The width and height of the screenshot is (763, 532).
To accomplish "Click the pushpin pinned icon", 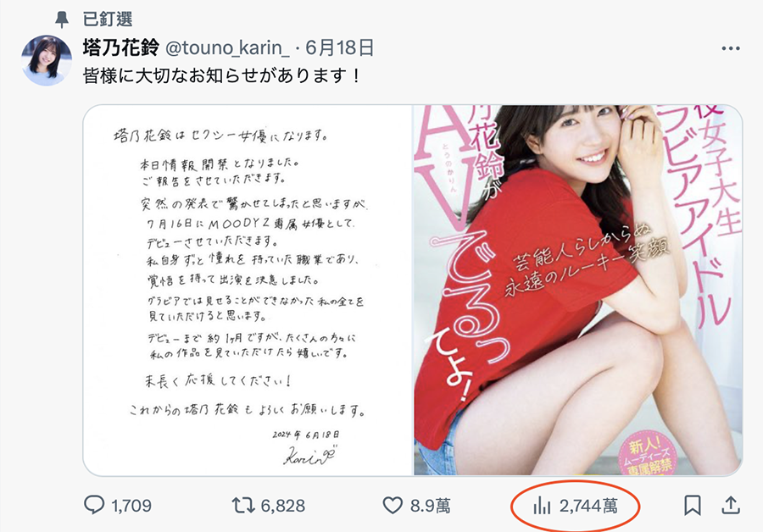I will click(x=62, y=19).
